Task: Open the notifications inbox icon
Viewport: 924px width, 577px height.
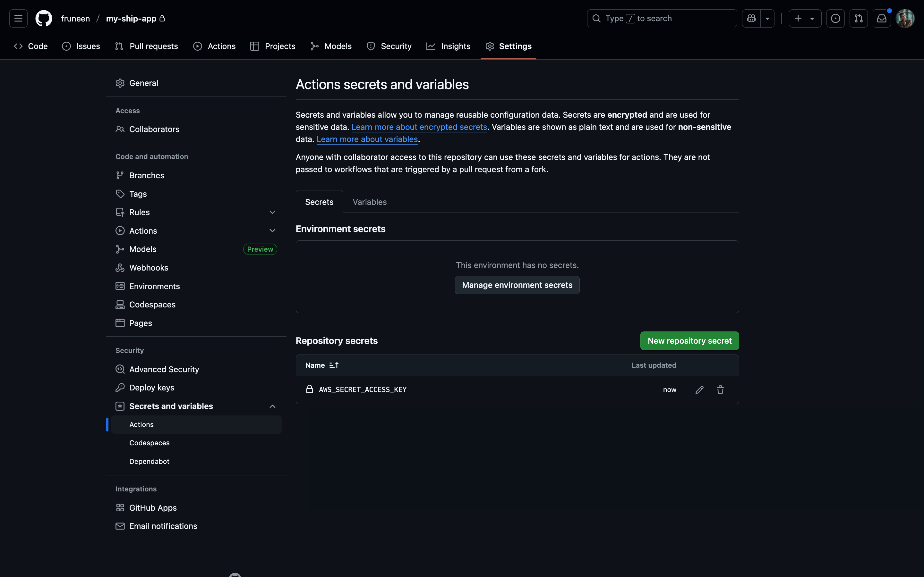Action: [882, 18]
